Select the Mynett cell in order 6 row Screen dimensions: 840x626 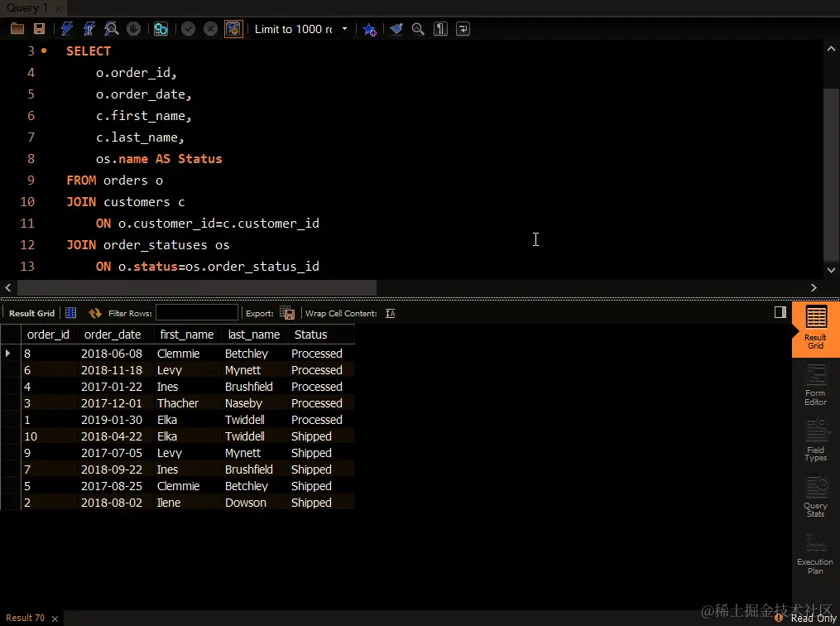tap(242, 370)
